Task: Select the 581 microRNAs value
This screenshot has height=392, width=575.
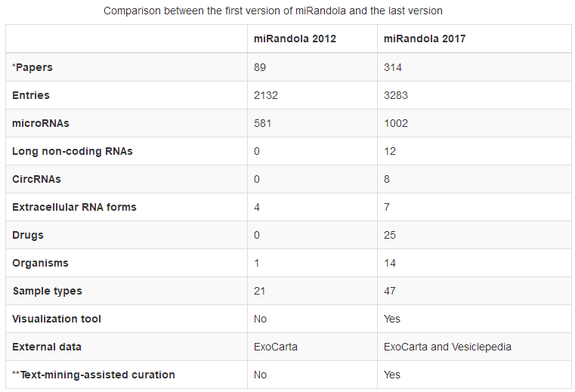Action: coord(262,123)
